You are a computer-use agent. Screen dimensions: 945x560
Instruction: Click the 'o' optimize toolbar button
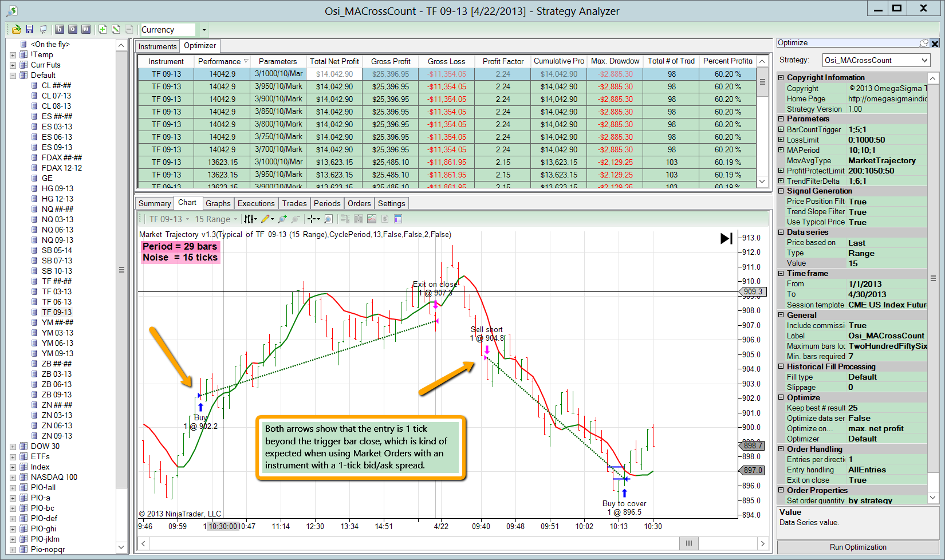(x=73, y=29)
